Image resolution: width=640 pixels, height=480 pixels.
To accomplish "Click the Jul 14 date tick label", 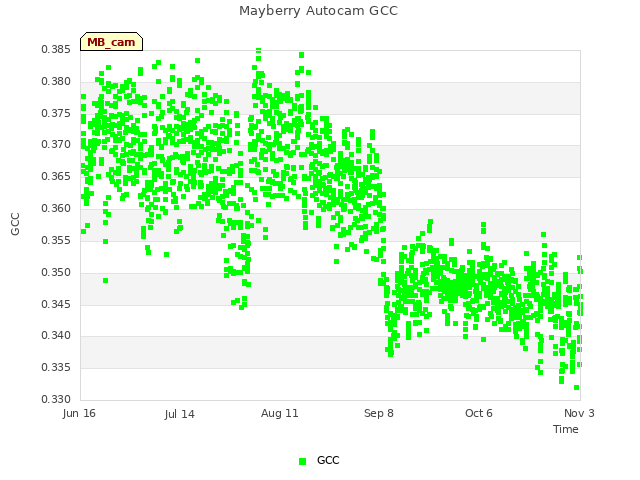I will (x=180, y=414).
